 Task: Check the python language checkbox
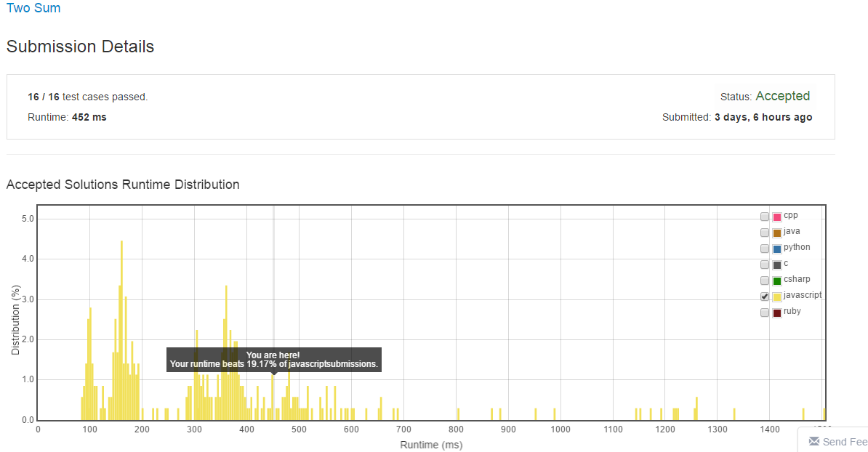764,249
